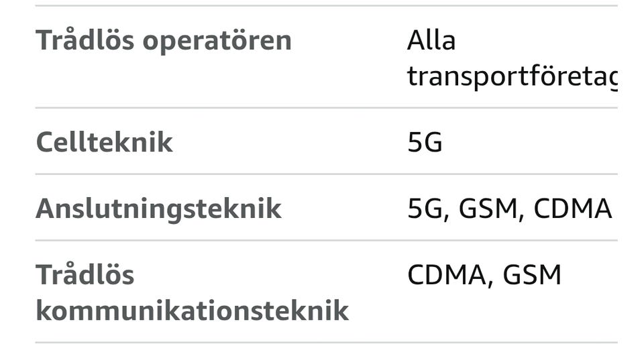Click the "CDMA, GSM" value text
Viewport: 644px width, 344px height.
pyautogui.click(x=484, y=275)
